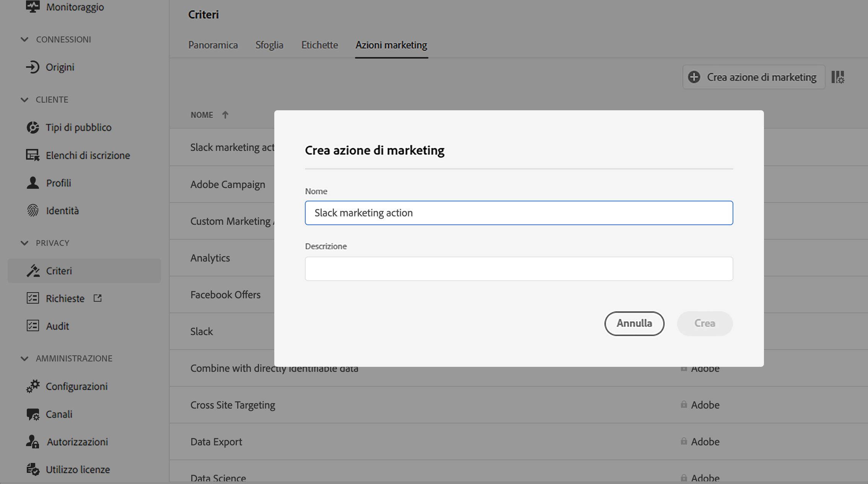
Task: Click the Tipi di pubblico icon
Action: [x=33, y=128]
